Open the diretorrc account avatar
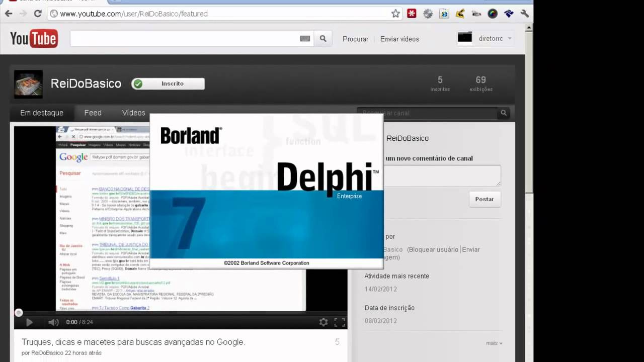This screenshot has height=362, width=644. pos(465,38)
